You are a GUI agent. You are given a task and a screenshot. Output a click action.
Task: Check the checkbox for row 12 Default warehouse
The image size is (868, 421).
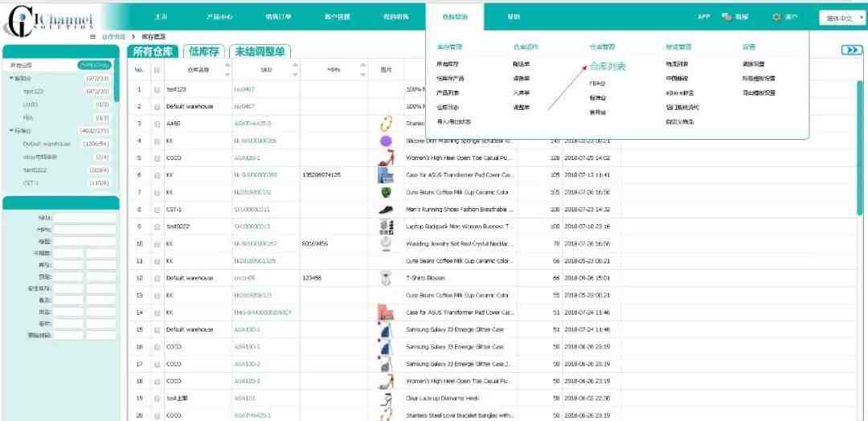click(158, 278)
